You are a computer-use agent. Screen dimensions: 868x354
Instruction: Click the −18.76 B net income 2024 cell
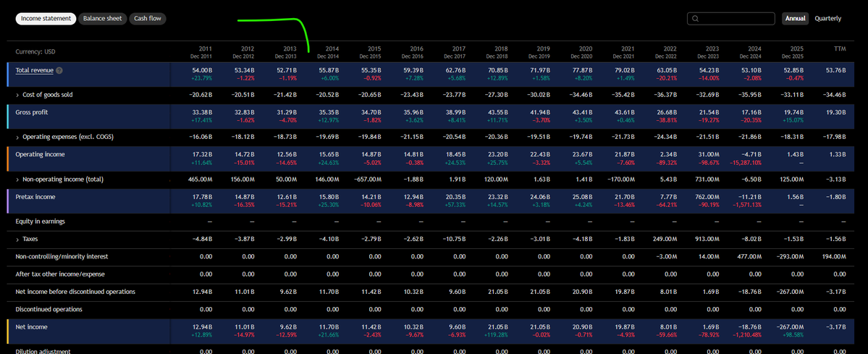(x=750, y=327)
